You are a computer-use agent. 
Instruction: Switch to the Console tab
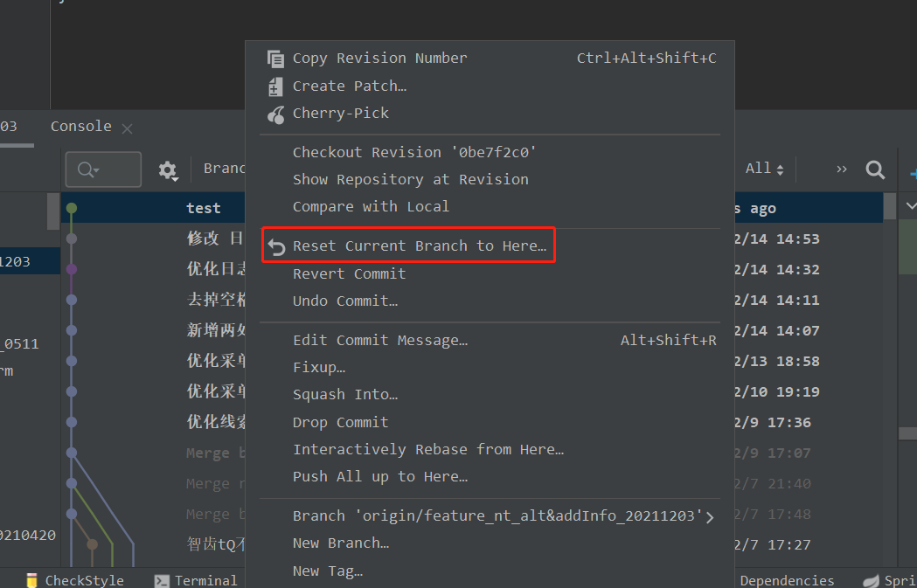pos(81,127)
